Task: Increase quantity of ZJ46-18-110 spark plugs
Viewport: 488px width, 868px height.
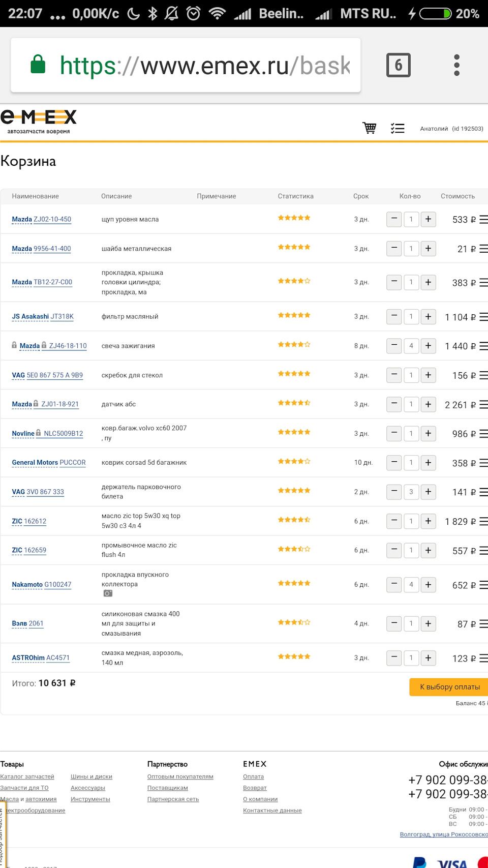Action: pyautogui.click(x=428, y=346)
